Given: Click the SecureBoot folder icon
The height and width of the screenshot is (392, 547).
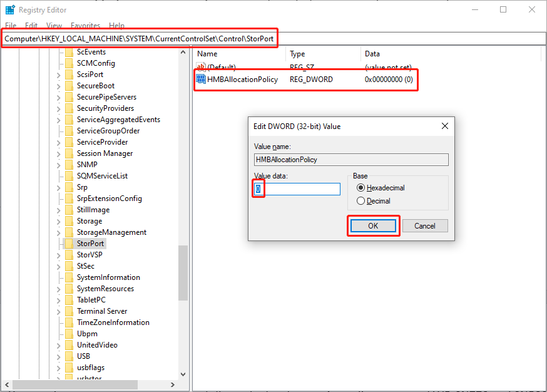Looking at the screenshot, I should point(69,86).
